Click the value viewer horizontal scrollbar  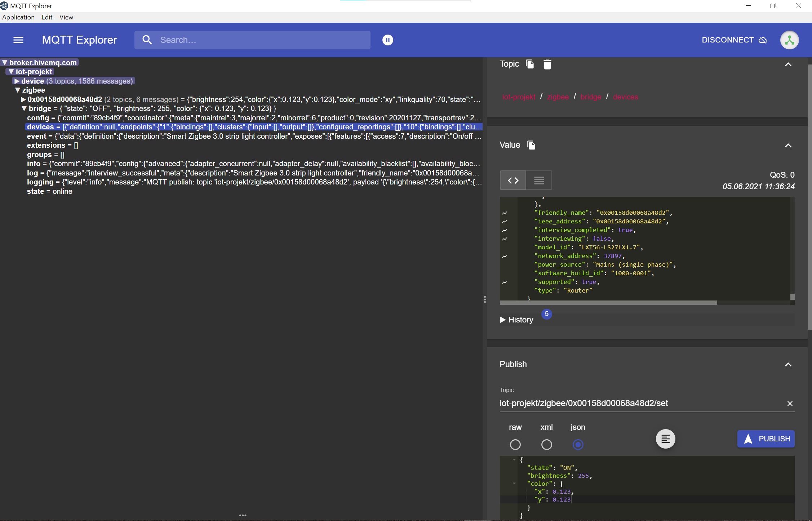click(608, 303)
